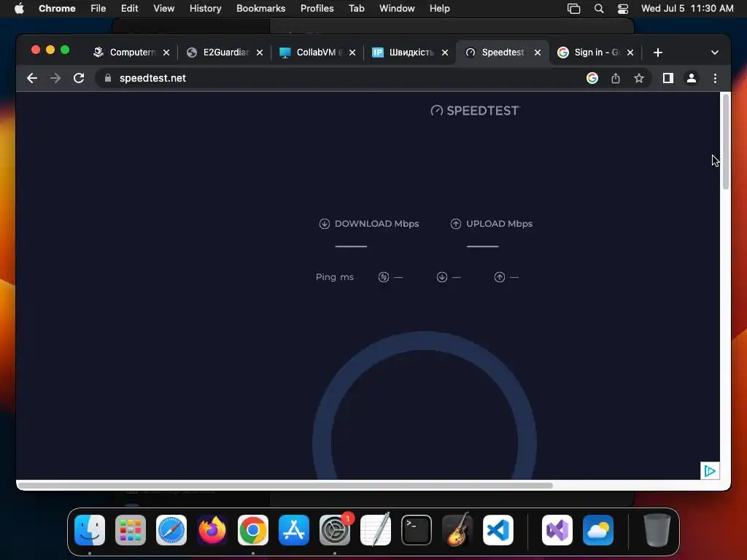Close the Sign in Google tab
Image resolution: width=747 pixels, height=560 pixels.
tap(630, 52)
